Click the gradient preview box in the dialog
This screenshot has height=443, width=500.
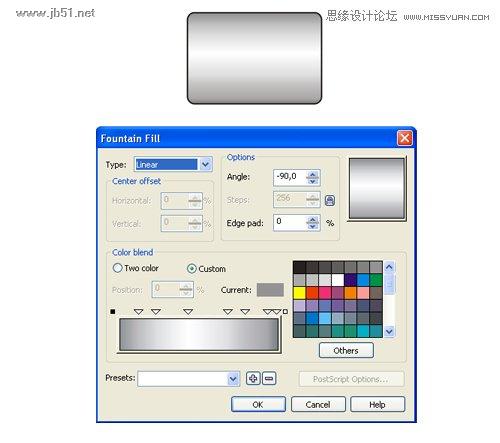[377, 189]
